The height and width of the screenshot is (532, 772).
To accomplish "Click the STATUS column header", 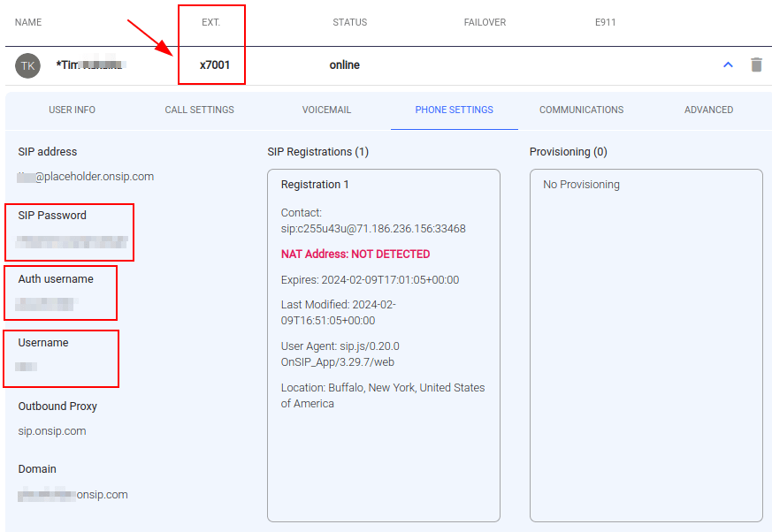I will point(349,22).
